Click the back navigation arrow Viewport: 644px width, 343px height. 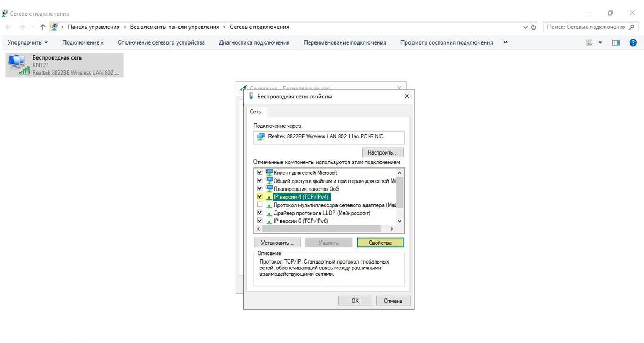[x=9, y=27]
